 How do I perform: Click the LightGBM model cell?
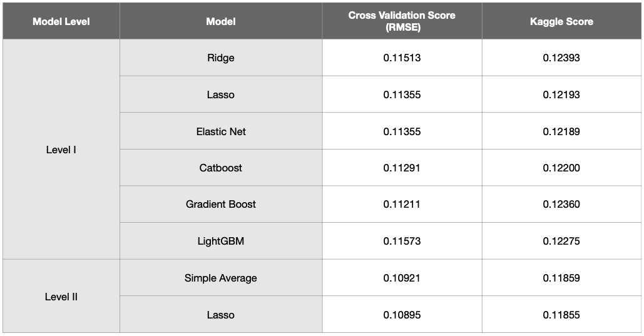point(221,241)
